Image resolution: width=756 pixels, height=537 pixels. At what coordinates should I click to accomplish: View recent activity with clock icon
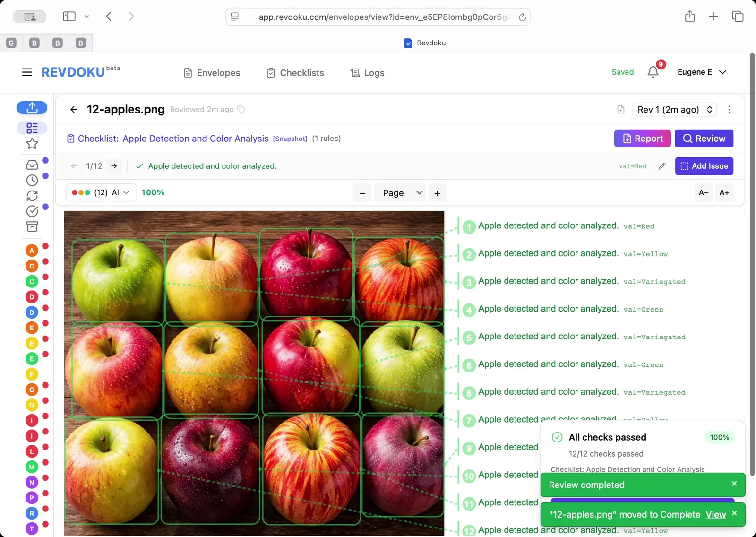pos(32,180)
